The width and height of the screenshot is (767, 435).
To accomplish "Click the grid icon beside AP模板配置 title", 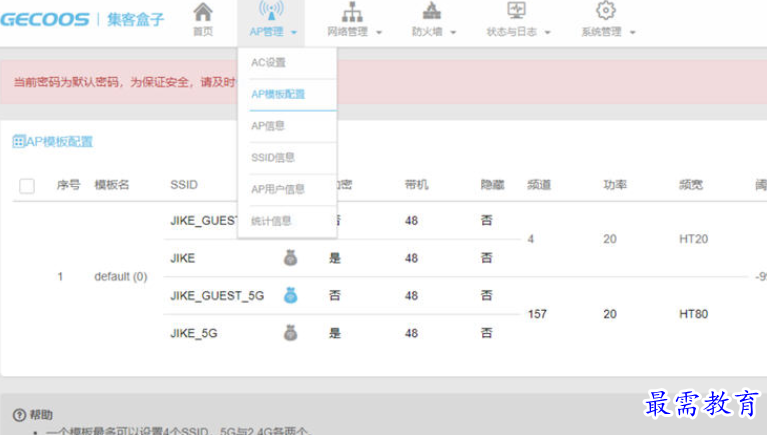I will click(x=19, y=142).
